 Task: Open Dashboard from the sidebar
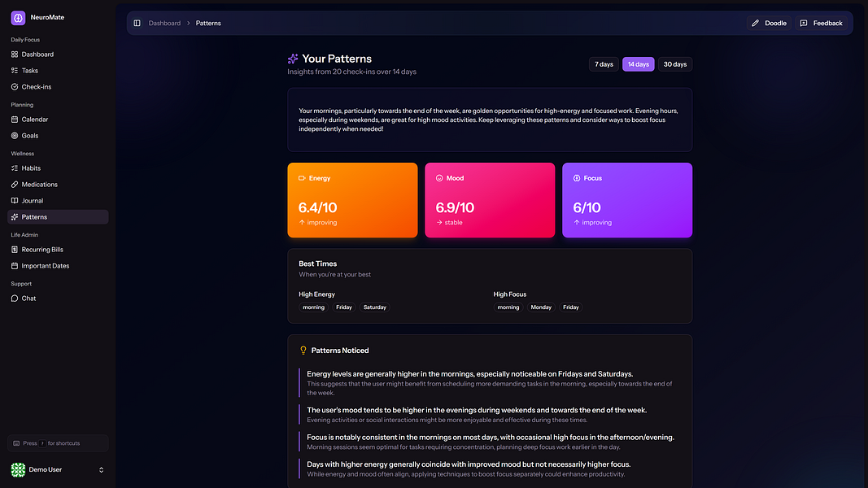(58, 54)
